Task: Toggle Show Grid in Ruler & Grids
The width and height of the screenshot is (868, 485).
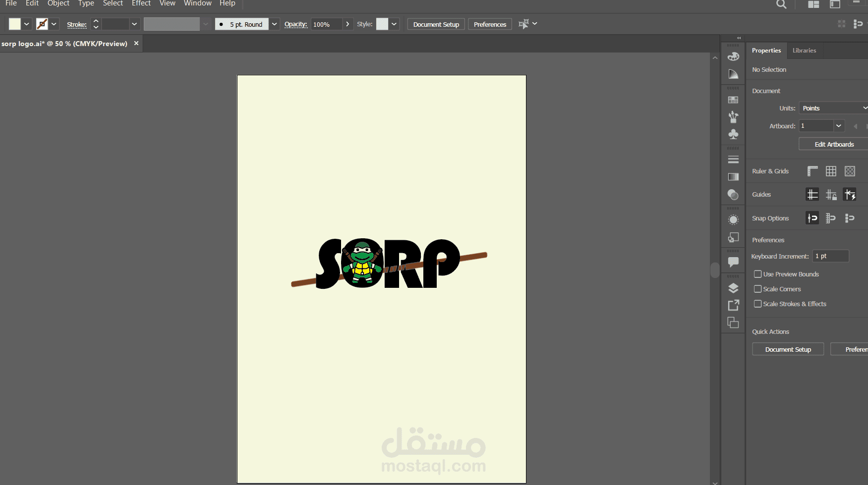Action: click(831, 171)
